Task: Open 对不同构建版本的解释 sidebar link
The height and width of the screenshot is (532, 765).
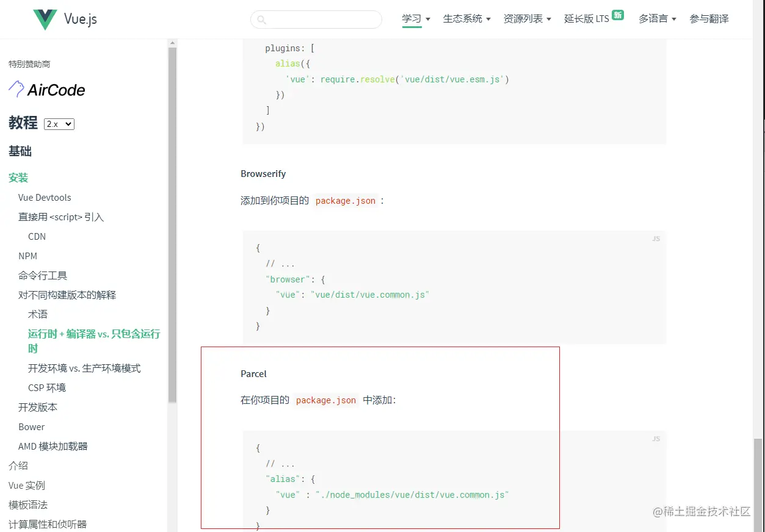Action: coord(67,295)
